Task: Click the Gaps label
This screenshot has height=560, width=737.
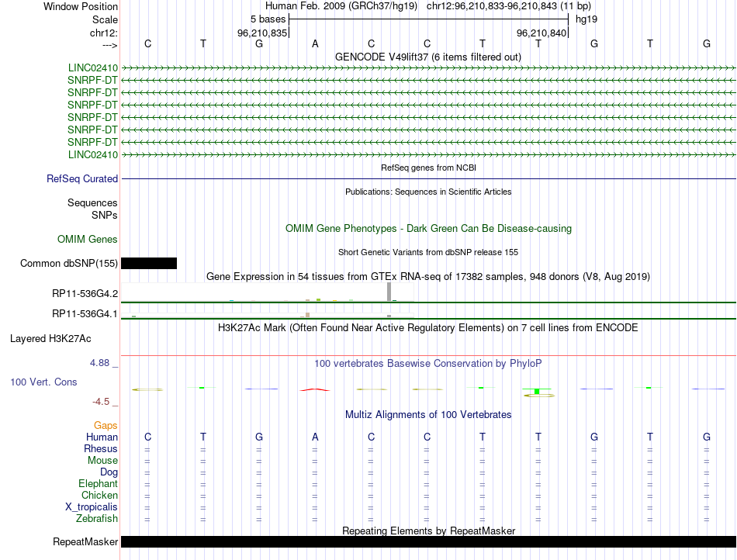Action: 106,425
